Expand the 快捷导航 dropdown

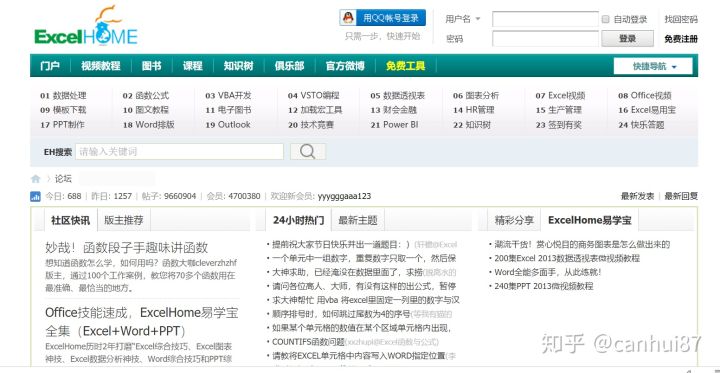pyautogui.click(x=653, y=66)
